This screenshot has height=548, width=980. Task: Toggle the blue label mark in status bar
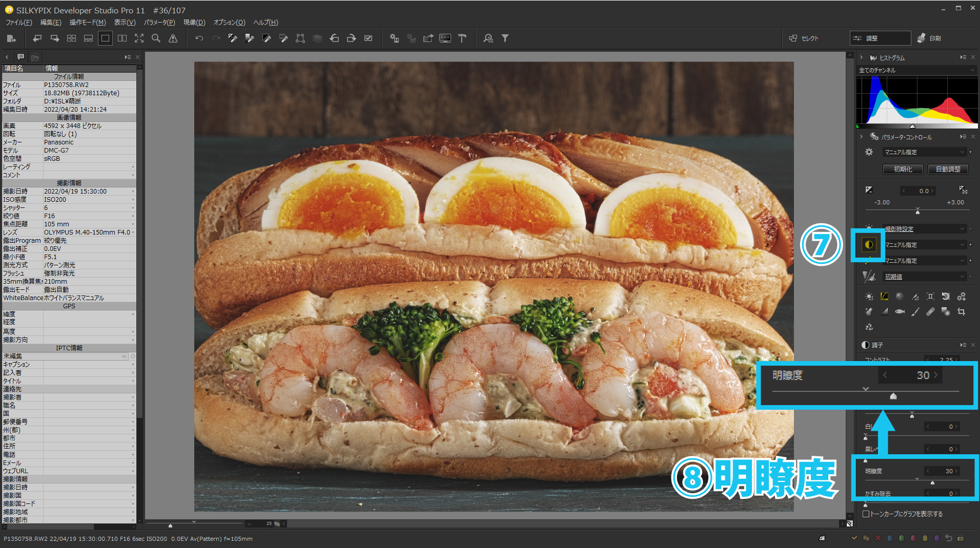coord(889,538)
